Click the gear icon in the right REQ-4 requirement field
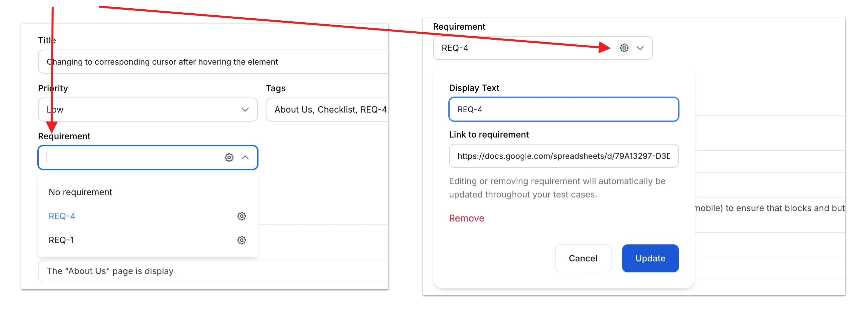 [x=625, y=48]
